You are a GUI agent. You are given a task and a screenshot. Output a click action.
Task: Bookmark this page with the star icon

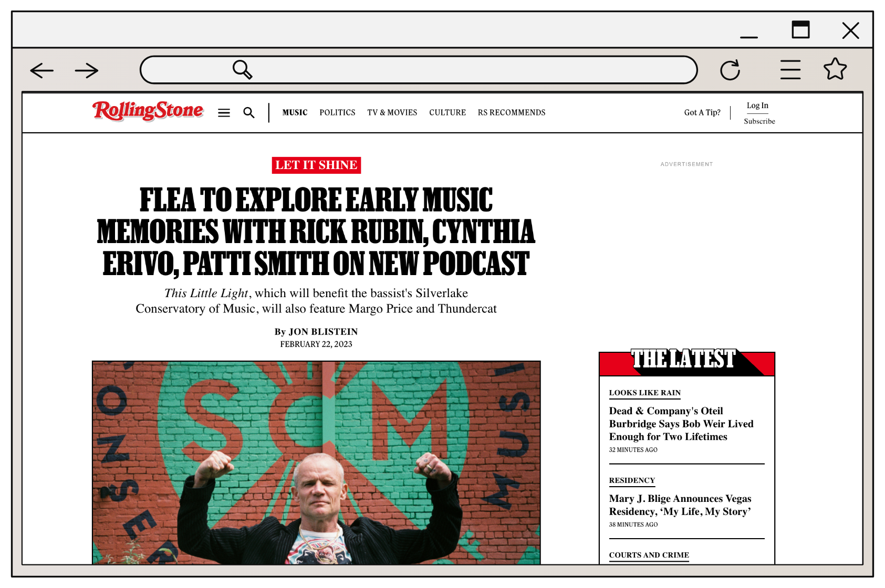[x=835, y=69]
